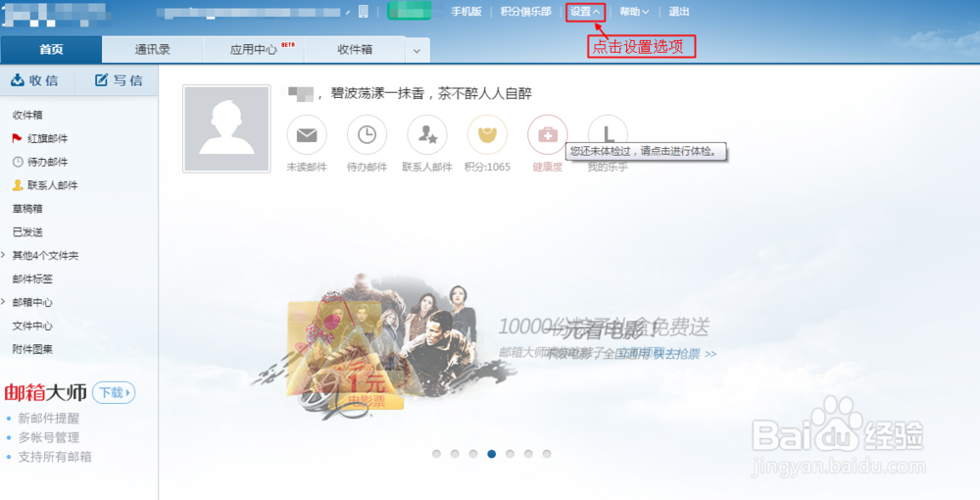The width and height of the screenshot is (980, 500).
Task: Open 邮件标签 in sidebar
Action: point(32,278)
